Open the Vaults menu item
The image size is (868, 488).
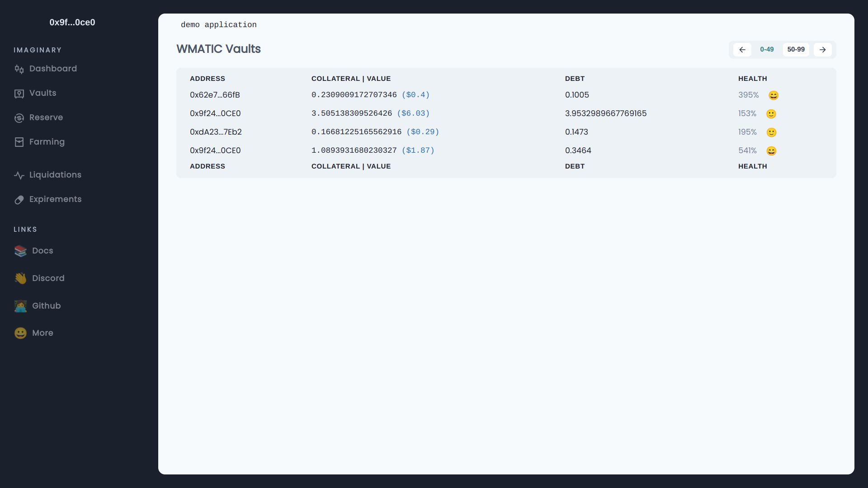click(x=43, y=93)
